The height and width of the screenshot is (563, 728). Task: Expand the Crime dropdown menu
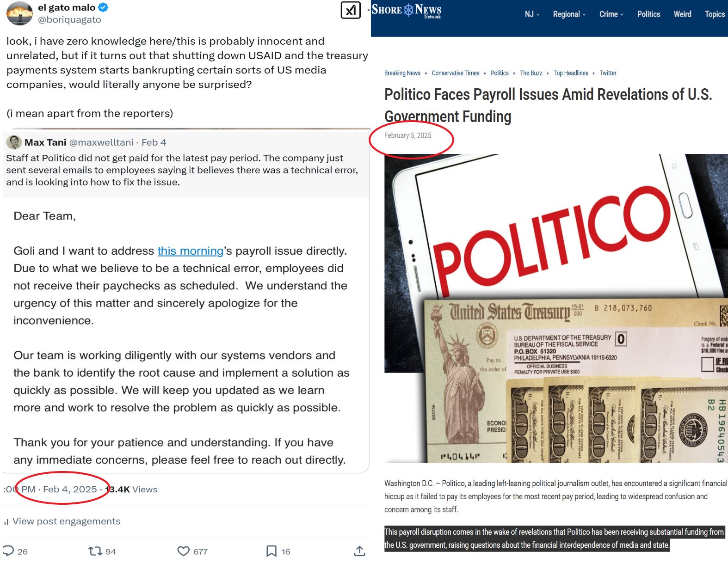611,14
